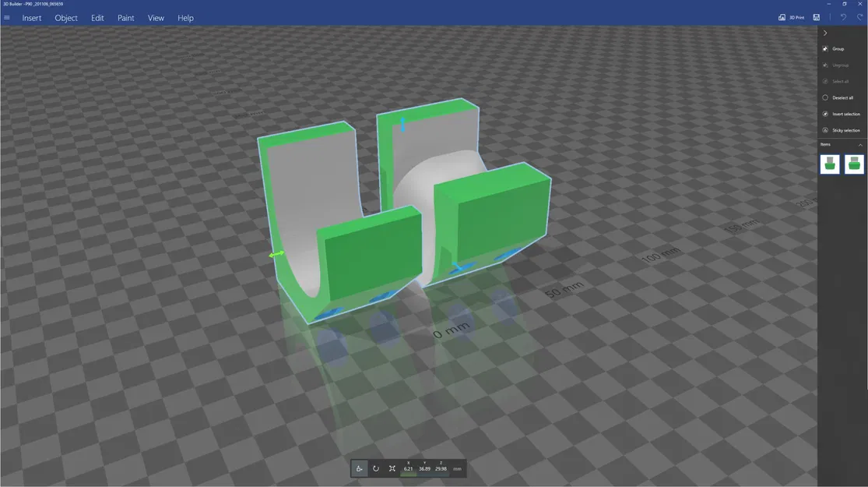Click the green horizontal move arrow handle
The image size is (868, 487).
(x=276, y=254)
